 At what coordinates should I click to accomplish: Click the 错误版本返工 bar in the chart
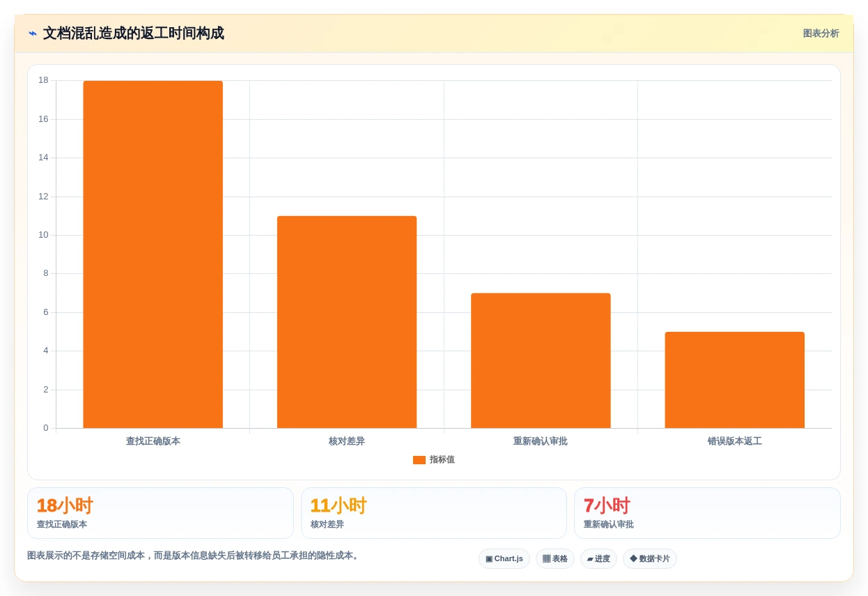click(734, 380)
